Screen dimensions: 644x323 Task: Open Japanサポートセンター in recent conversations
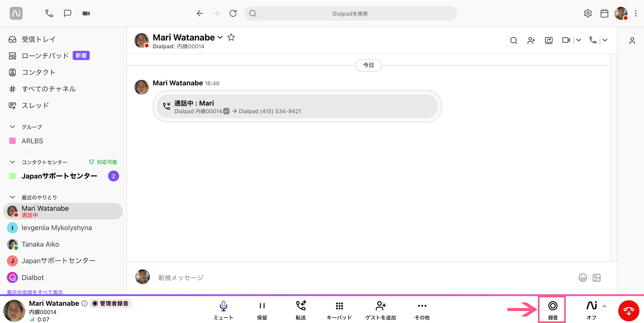[63, 261]
